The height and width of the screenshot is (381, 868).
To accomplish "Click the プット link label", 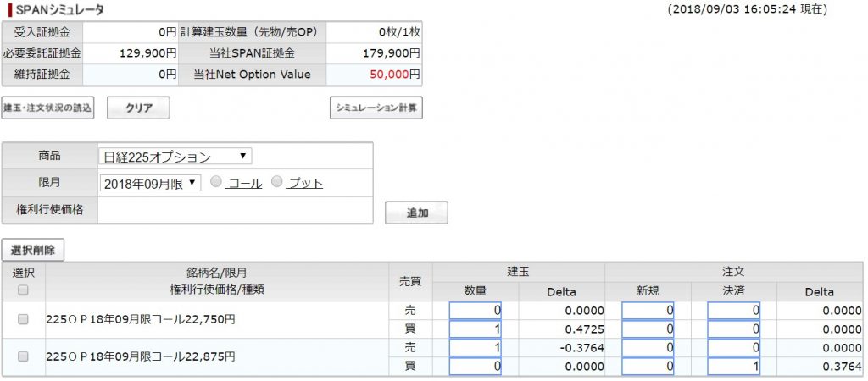I will pyautogui.click(x=305, y=184).
